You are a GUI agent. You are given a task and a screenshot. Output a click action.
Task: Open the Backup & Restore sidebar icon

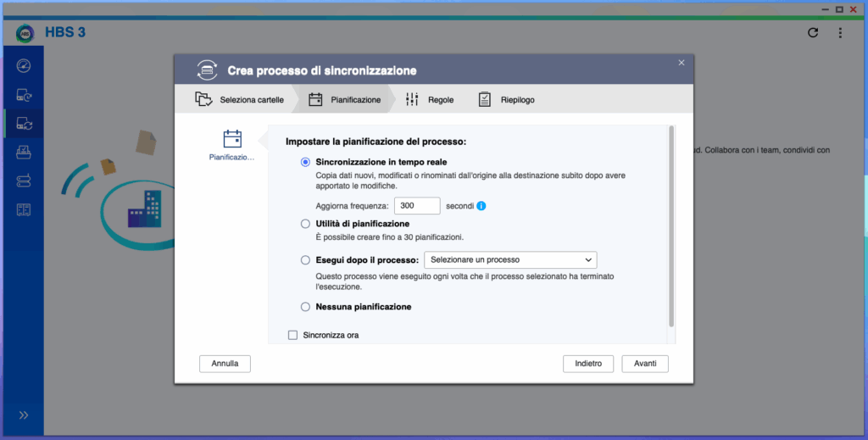[24, 96]
